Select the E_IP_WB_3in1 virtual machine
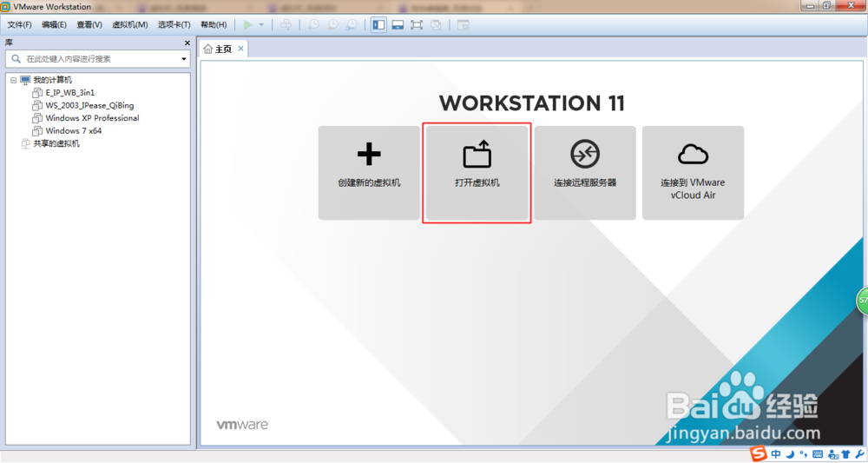The image size is (868, 463). 69,92
